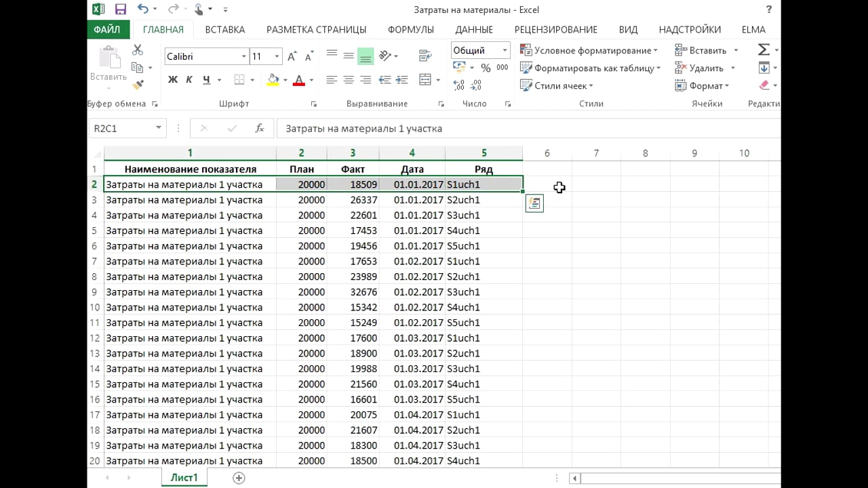Open the font size 11 dropdown

277,56
